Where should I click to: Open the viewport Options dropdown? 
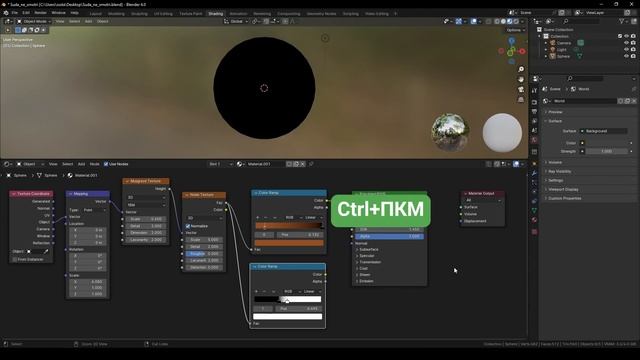coord(516,30)
